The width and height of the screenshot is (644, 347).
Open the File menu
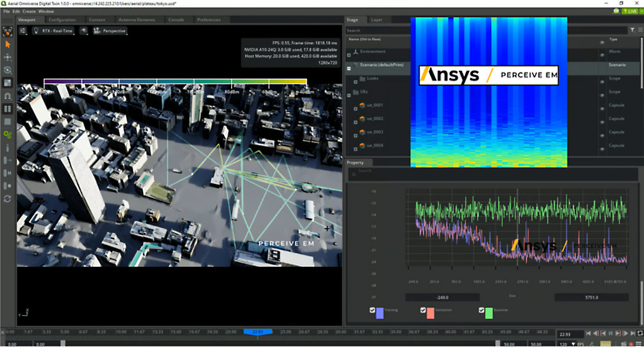click(6, 11)
